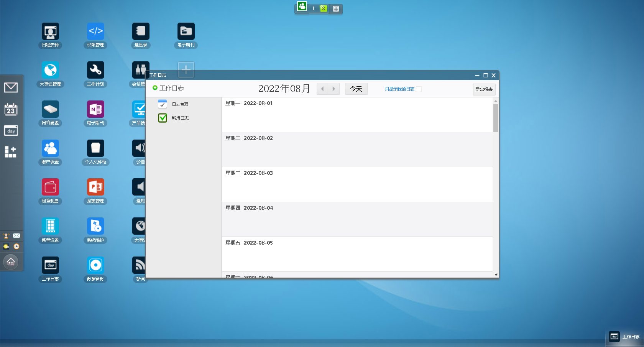
Task: Open the 日程安排 desktop app
Action: [x=50, y=31]
